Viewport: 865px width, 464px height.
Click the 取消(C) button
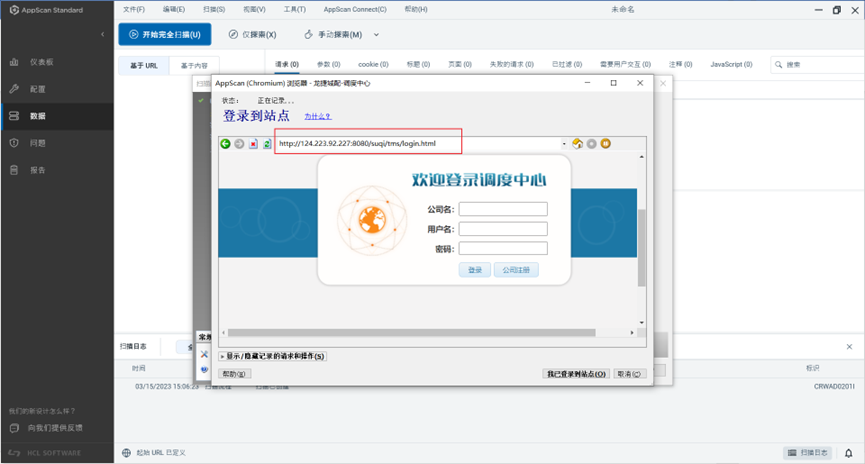point(629,374)
